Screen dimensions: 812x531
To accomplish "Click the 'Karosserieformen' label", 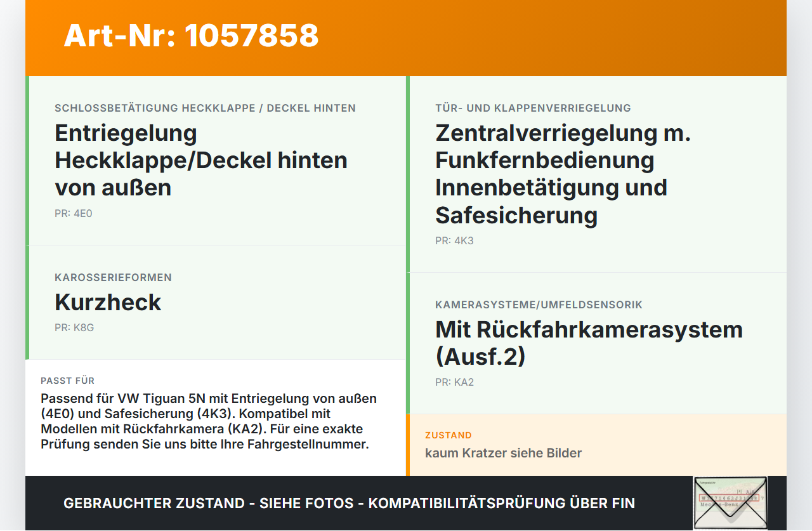I will point(113,277).
